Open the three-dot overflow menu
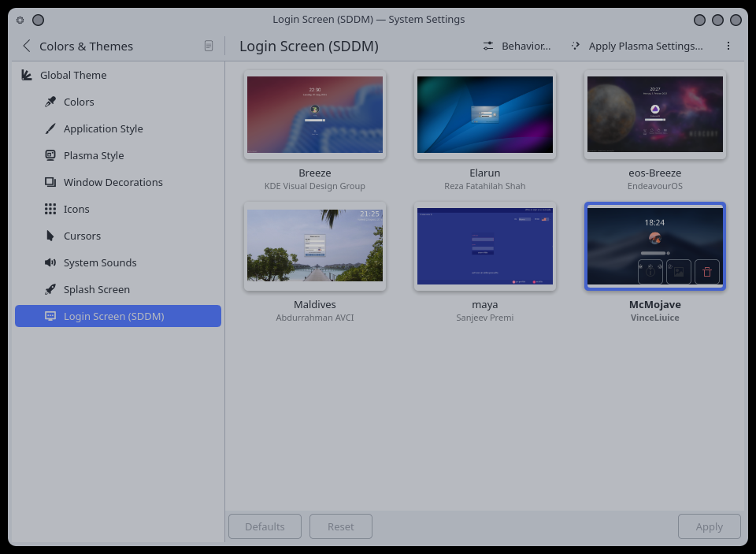 tap(728, 46)
